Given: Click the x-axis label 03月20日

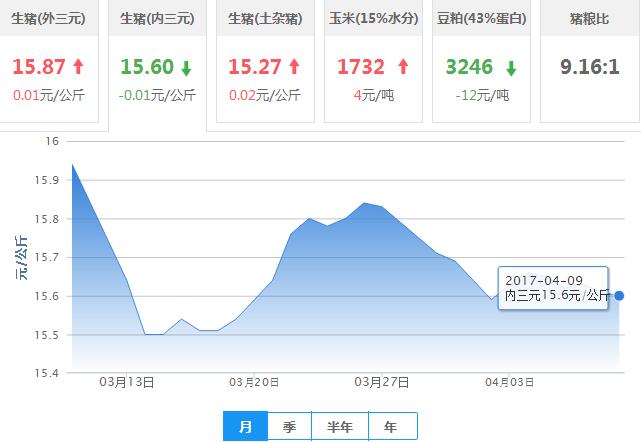Looking at the screenshot, I should [254, 382].
